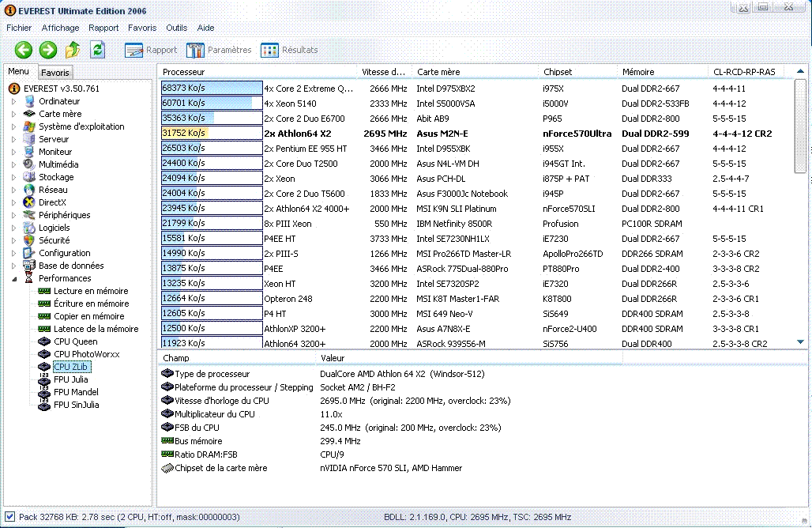Expand the Carte mère tree node

click(x=14, y=114)
